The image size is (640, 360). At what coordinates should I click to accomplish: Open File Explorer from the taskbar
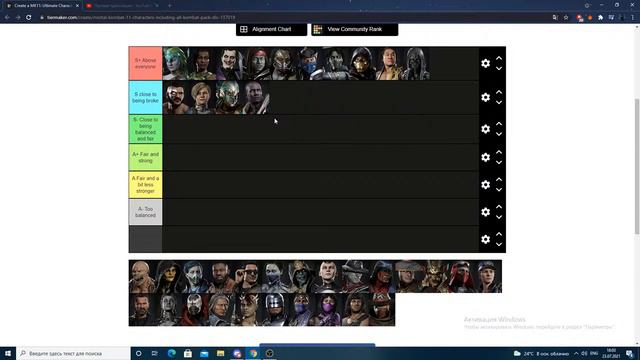[220, 353]
